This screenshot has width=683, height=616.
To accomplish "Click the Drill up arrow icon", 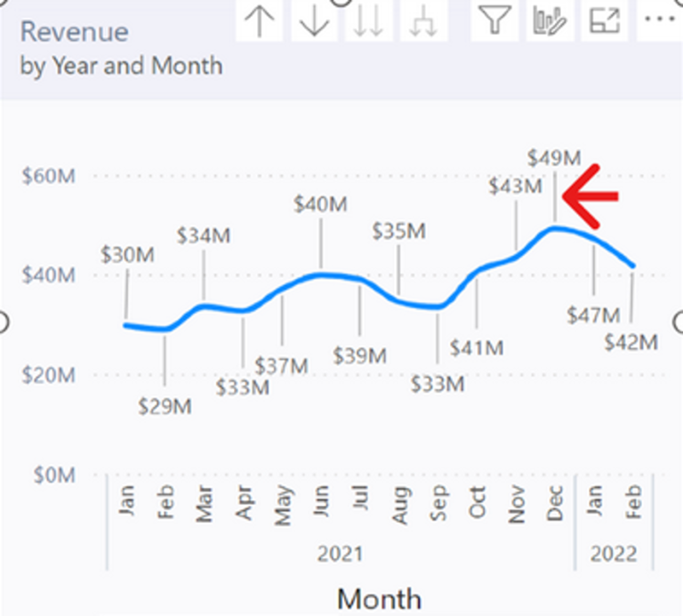I will 260,21.
